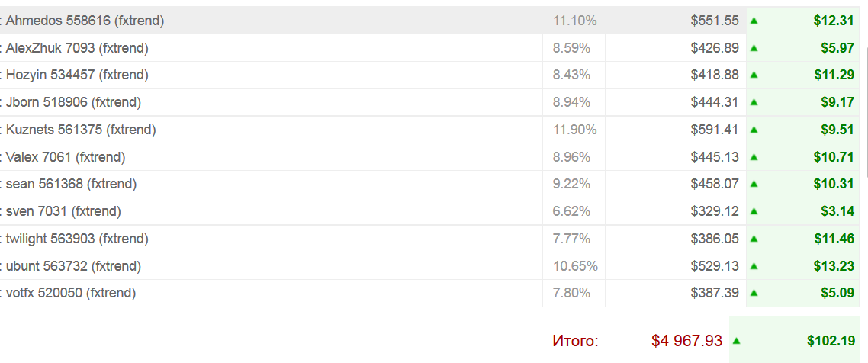Click green arrow beside ubunt $13.23 profit

754,266
